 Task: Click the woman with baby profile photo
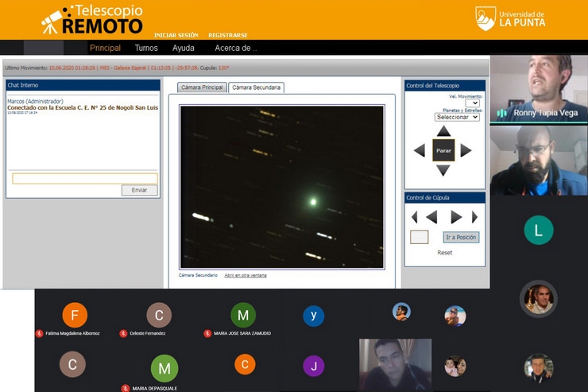(455, 366)
